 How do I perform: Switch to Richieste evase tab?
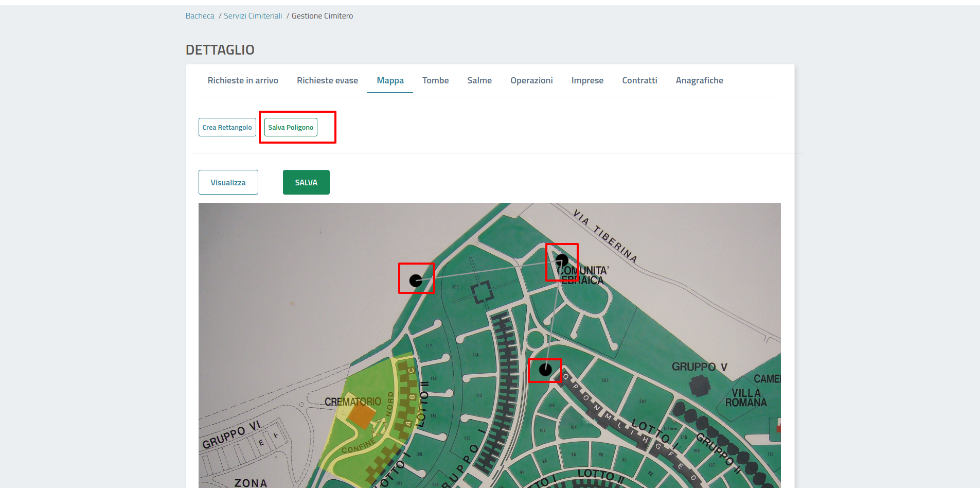pyautogui.click(x=327, y=80)
